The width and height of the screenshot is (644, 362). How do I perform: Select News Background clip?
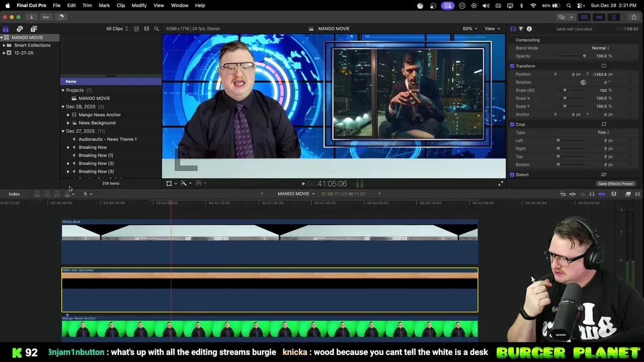(97, 123)
